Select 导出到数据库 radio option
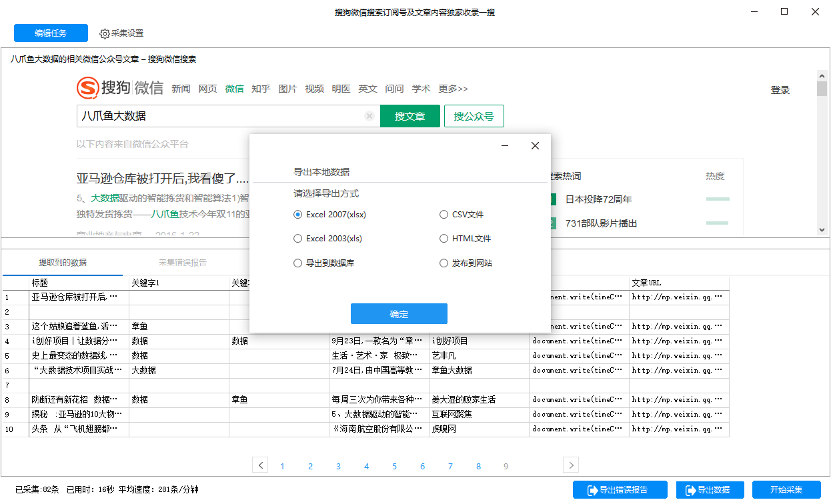Viewport: 831px width, 504px height. [298, 263]
